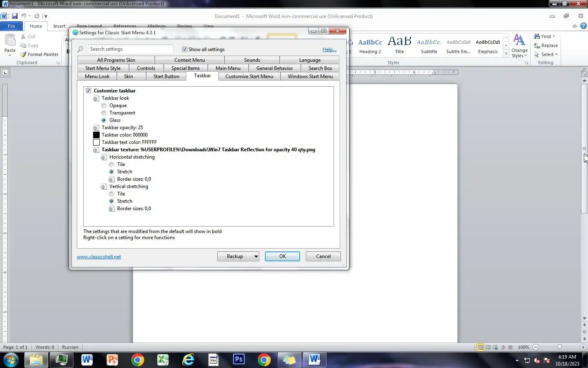Open Windows Explorer folder on taskbar
588x368 pixels.
pyautogui.click(x=36, y=360)
